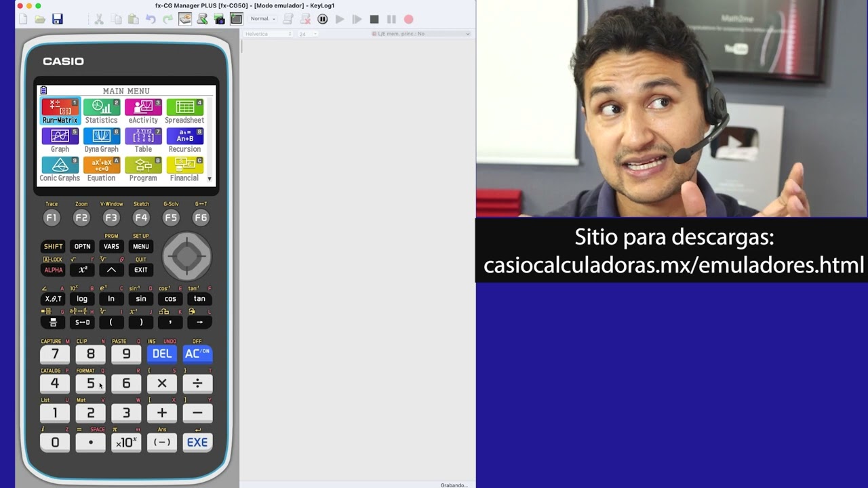
Task: Click the calculator directional pad
Action: click(x=187, y=256)
